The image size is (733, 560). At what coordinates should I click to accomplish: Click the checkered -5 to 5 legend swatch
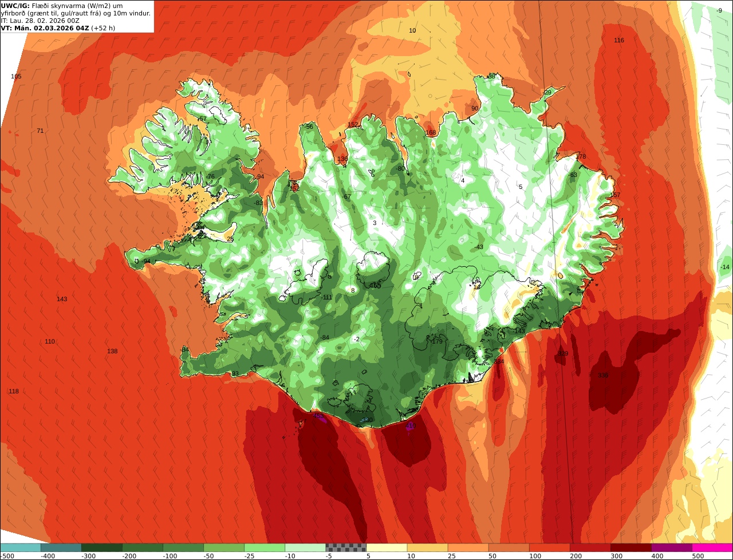pos(346,547)
